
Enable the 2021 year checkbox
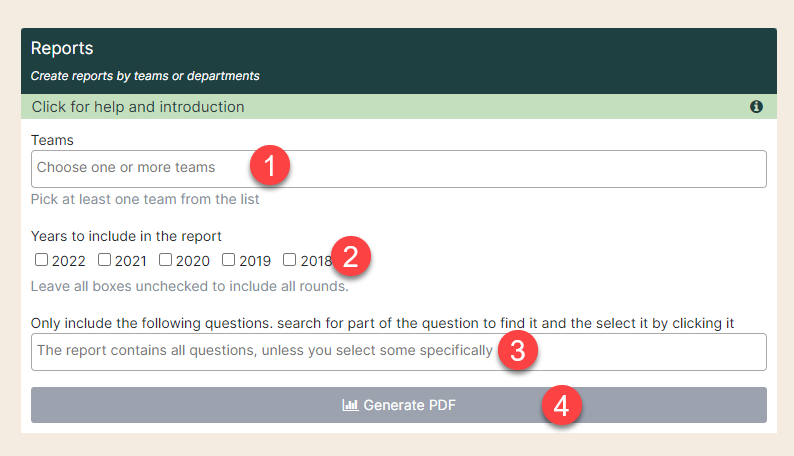pos(104,260)
